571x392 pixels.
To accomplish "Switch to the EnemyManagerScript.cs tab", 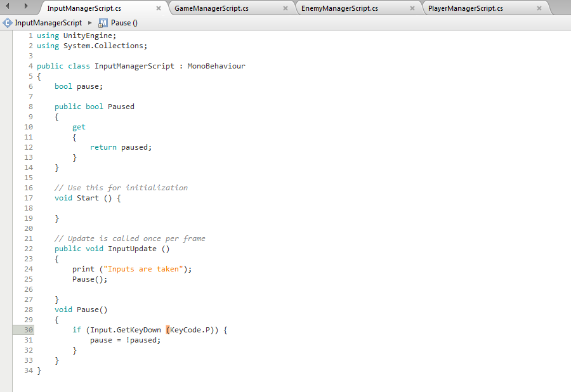I will 340,8.
